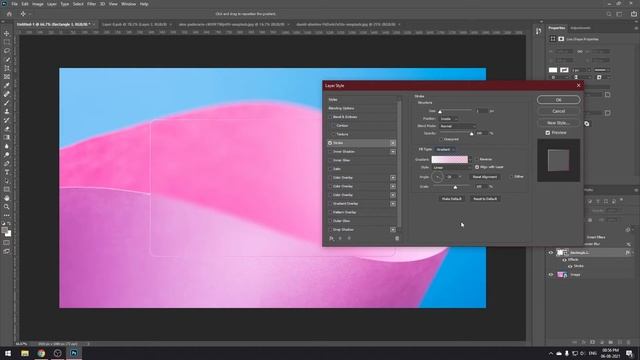Viewport: 640px width, 360px height.
Task: Open the Edit Toolbar three-dots icon
Action: point(7,216)
